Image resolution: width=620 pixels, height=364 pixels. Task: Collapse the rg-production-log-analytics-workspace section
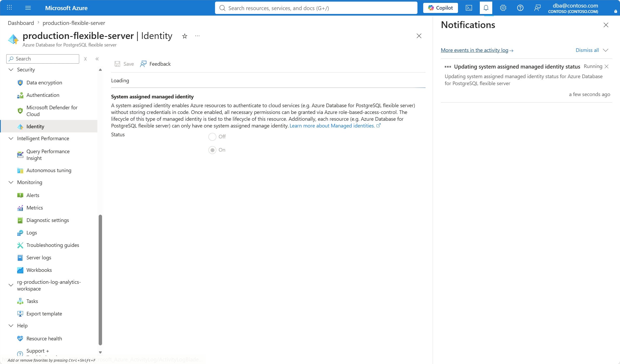coord(11,285)
